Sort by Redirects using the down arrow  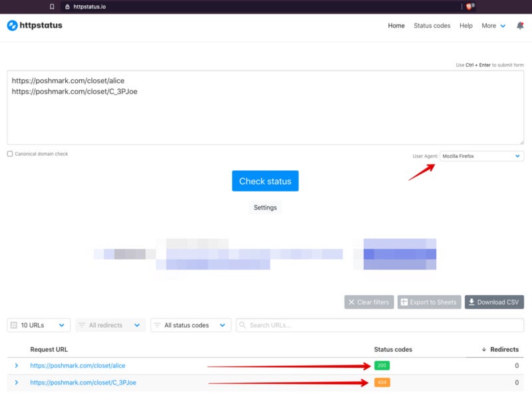point(484,349)
